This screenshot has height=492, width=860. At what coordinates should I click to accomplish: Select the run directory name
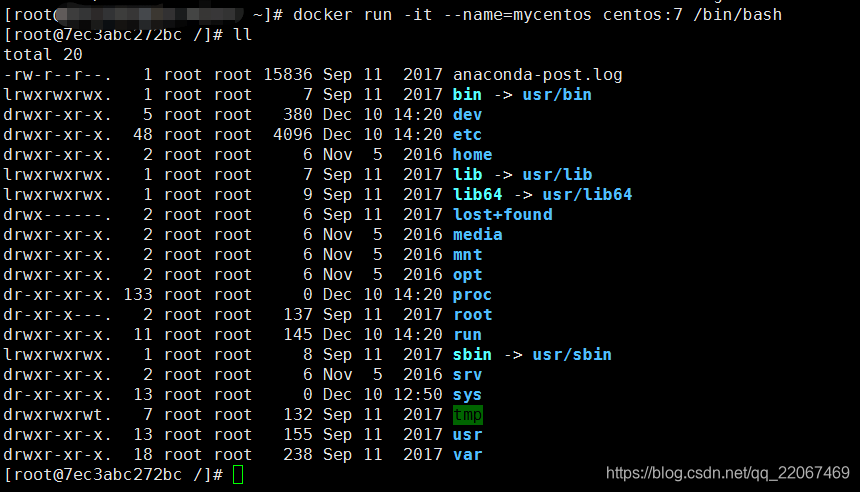click(467, 335)
